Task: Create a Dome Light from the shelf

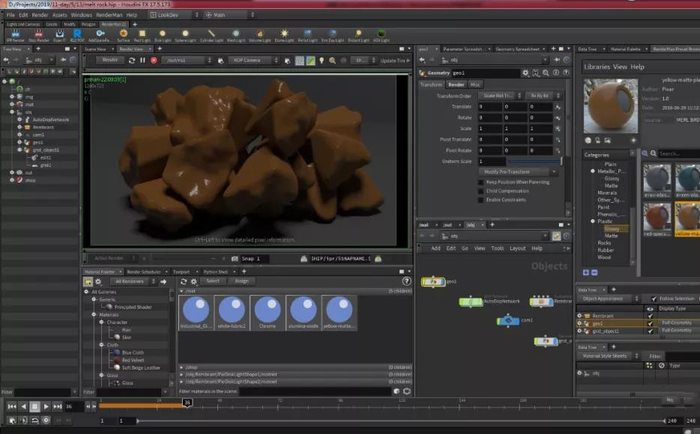Action: click(284, 35)
